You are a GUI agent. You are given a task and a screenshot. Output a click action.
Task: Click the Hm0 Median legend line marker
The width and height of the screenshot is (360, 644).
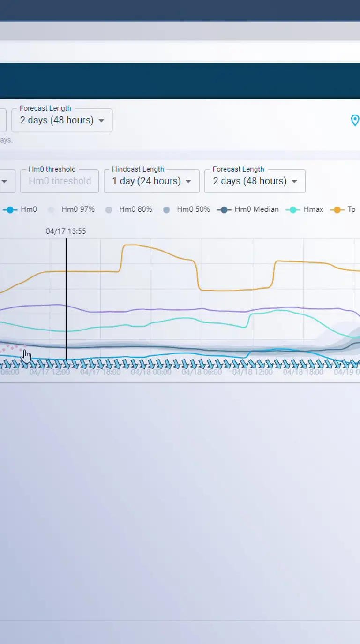(224, 209)
